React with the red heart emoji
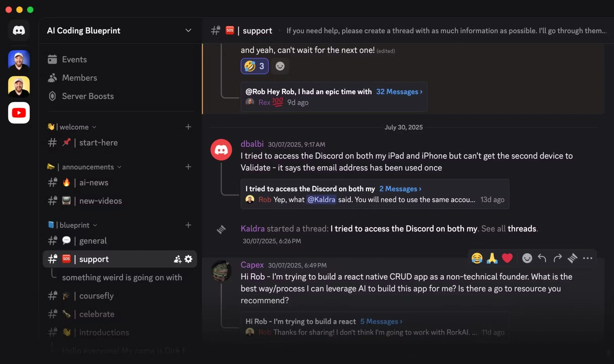 [x=507, y=258]
